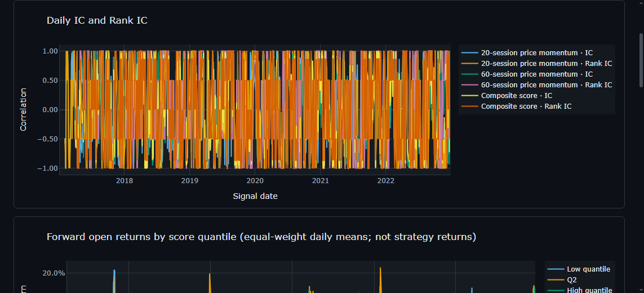Screen dimensions: 644x293
Task: Toggle Composite score · Rank IC legend item
Action: [516, 106]
